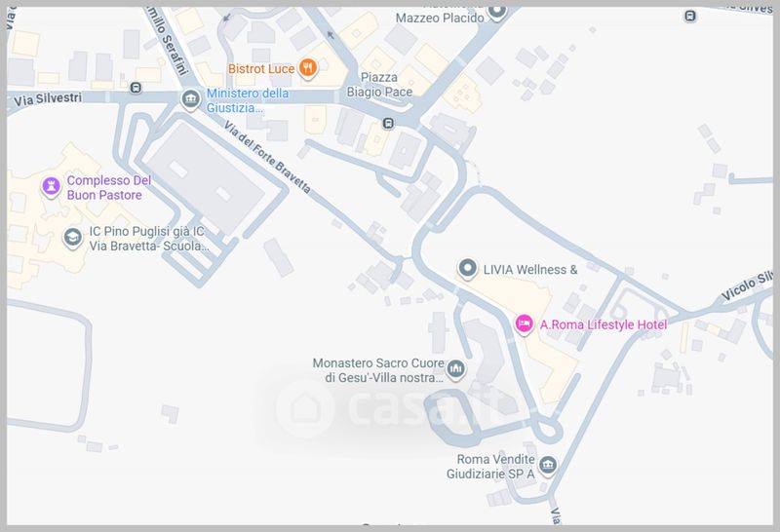Click the Ministero della Giustizia label
The width and height of the screenshot is (780, 532).
(x=248, y=100)
